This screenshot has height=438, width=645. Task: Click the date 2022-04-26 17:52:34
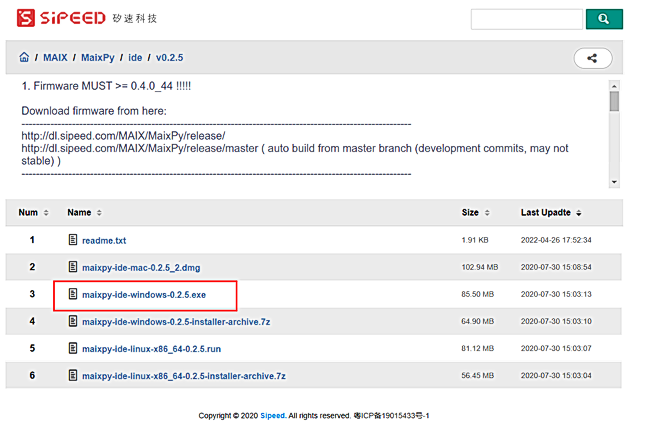click(x=556, y=240)
